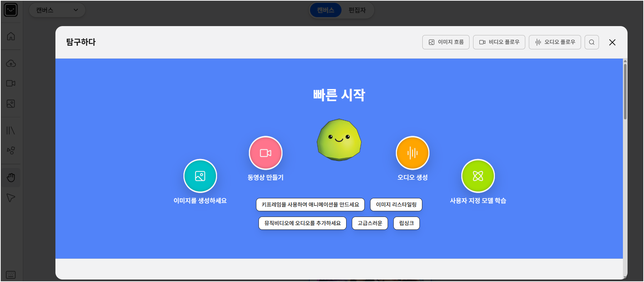The height and width of the screenshot is (282, 644).
Task: Click the 이미지를 생성하세요 label
Action: coord(200,201)
